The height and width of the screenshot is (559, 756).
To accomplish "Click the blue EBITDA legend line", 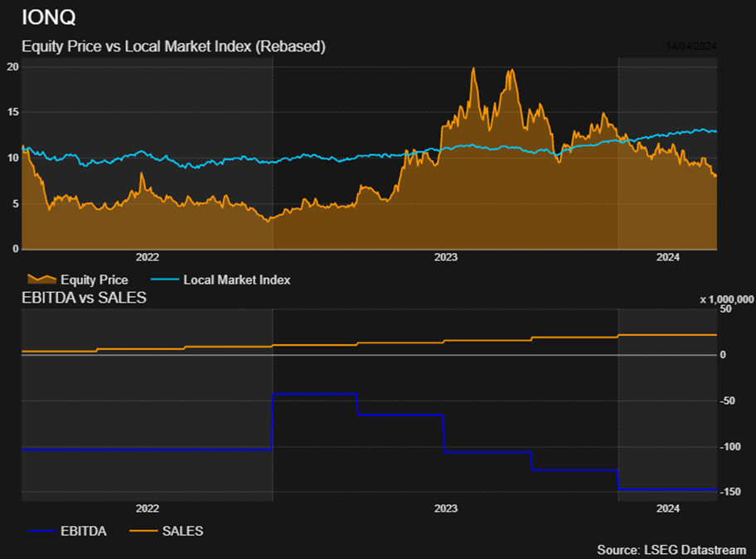I will click(42, 531).
